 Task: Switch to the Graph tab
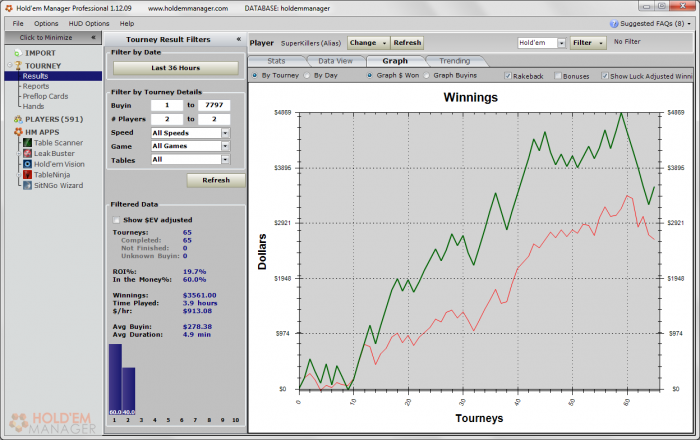[x=395, y=61]
